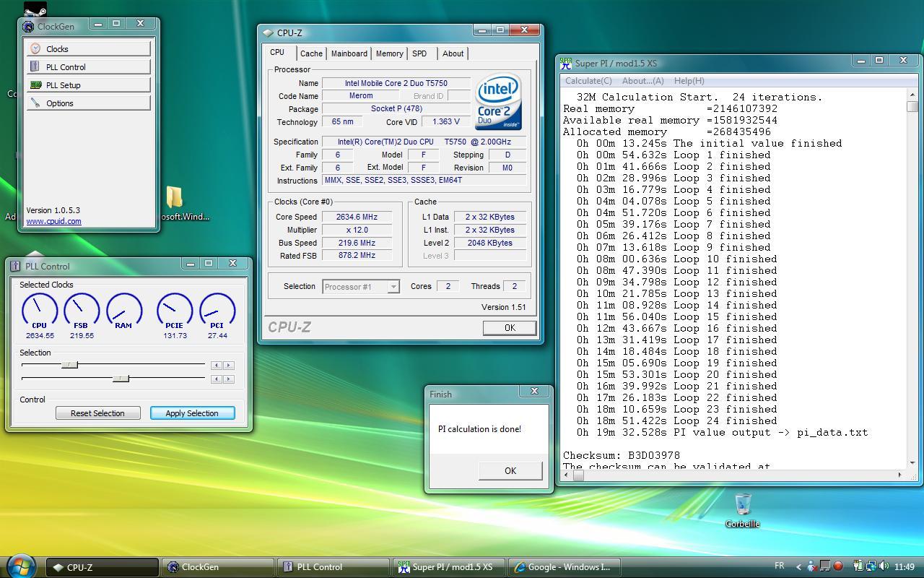The image size is (924, 578).
Task: Open Options in ClockGen
Action: click(x=88, y=103)
